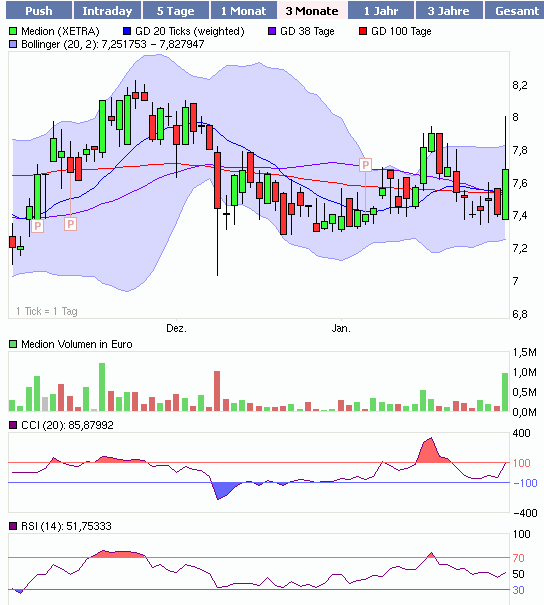Click the CCI (20) legend swatch
544x605 pixels.
click(x=13, y=425)
